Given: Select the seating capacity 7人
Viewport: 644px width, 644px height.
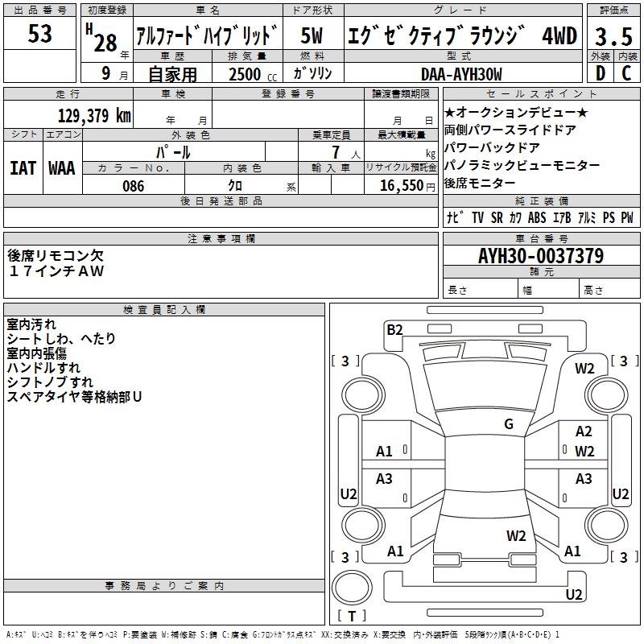Looking at the screenshot, I should point(345,152).
